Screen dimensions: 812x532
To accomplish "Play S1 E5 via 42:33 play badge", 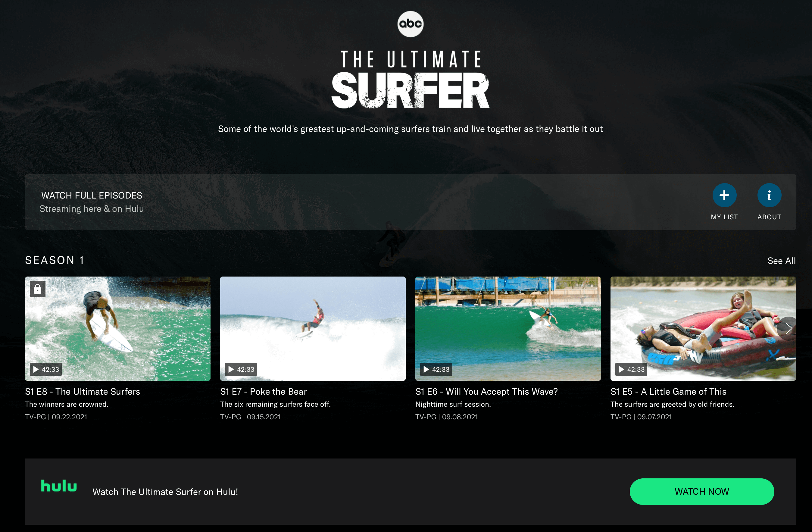I will pyautogui.click(x=631, y=369).
